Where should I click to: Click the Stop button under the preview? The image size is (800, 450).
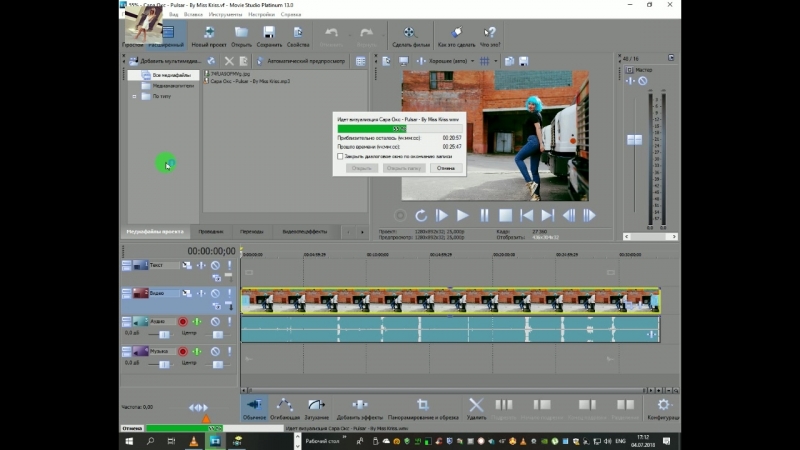click(506, 215)
